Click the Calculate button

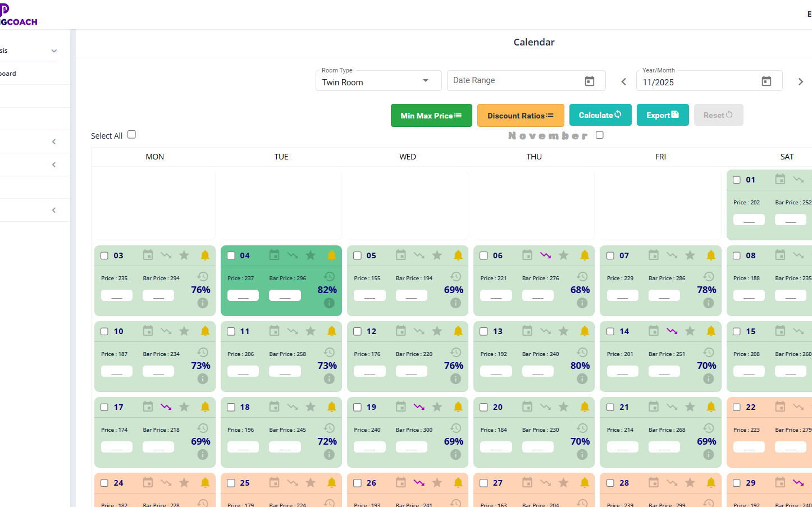(600, 115)
